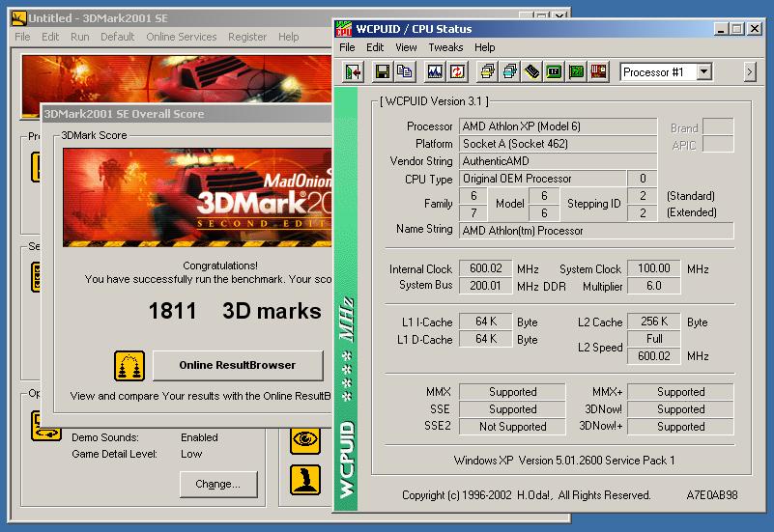Click the memory chip cache info icon
774x532 pixels.
531,72
